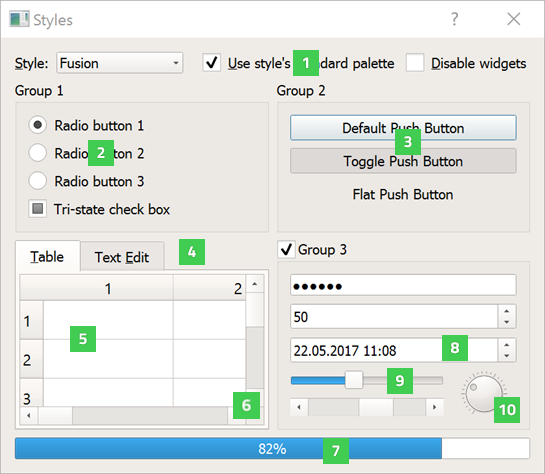This screenshot has height=474, width=545.
Task: Click the date-time field down arrow
Action: [507, 356]
